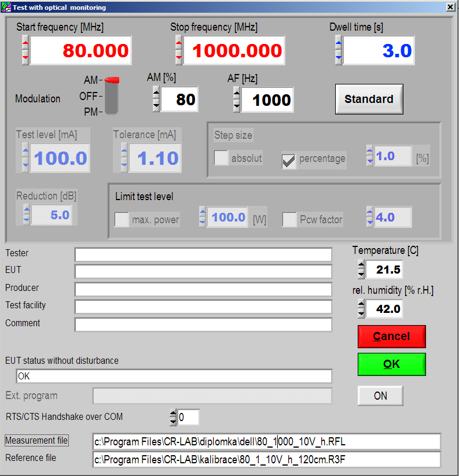Click the Test facility text field
This screenshot has width=459, height=476.
[203, 307]
